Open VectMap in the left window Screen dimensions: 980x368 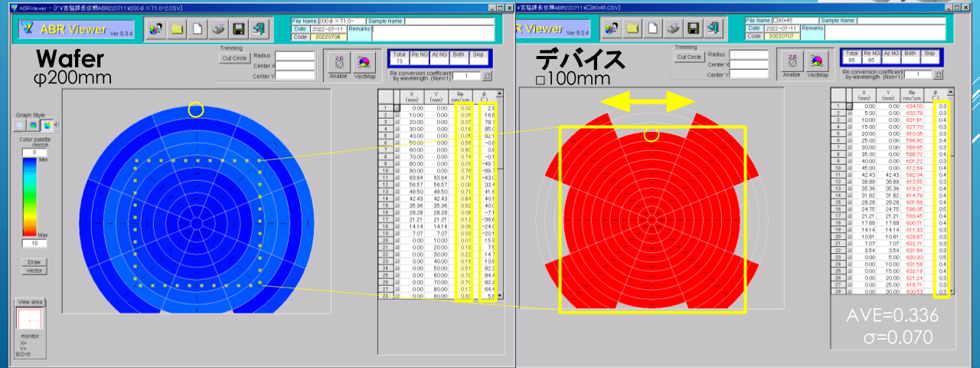coord(363,63)
